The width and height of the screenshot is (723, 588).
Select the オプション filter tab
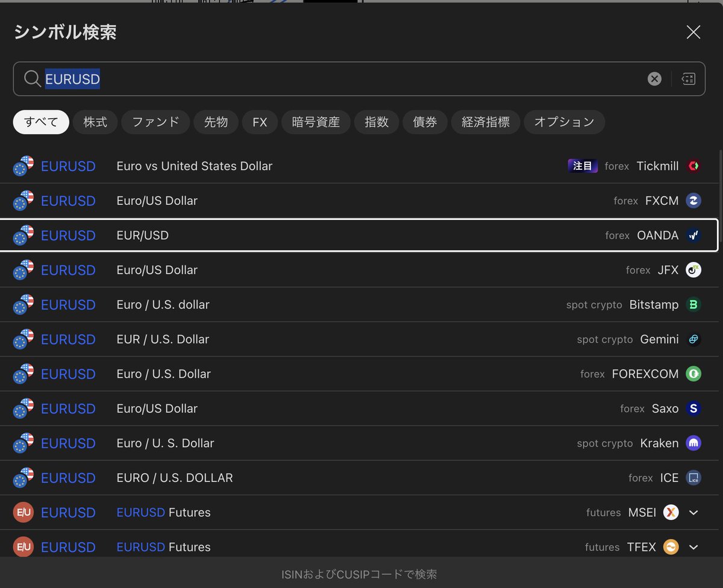[565, 122]
